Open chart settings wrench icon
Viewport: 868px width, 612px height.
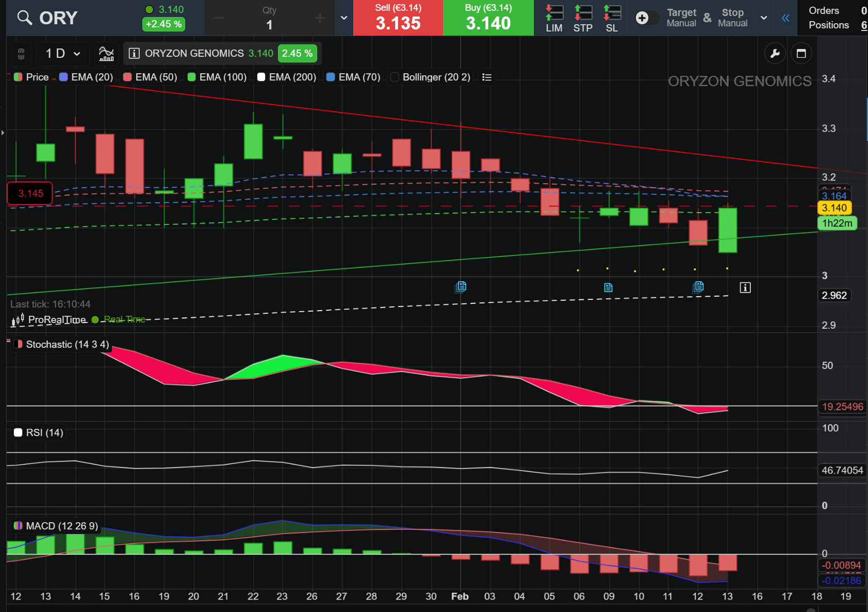pos(775,53)
